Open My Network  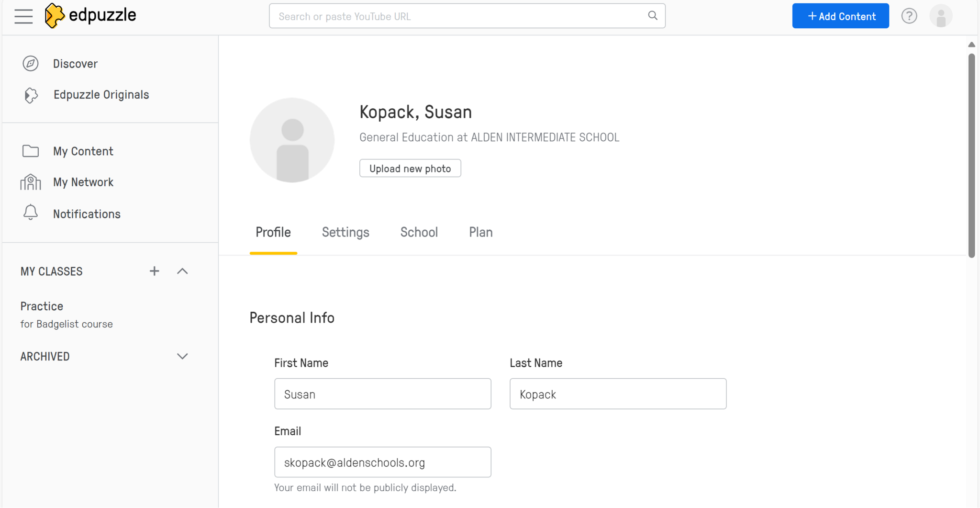coord(83,182)
